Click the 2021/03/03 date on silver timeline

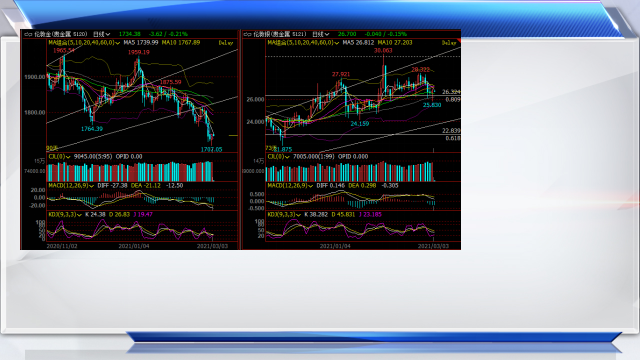[433, 246]
